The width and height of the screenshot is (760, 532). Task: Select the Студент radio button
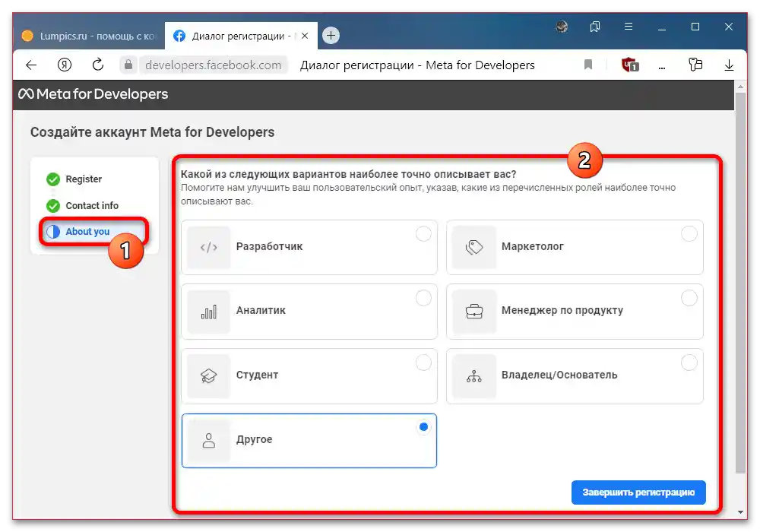coord(423,363)
